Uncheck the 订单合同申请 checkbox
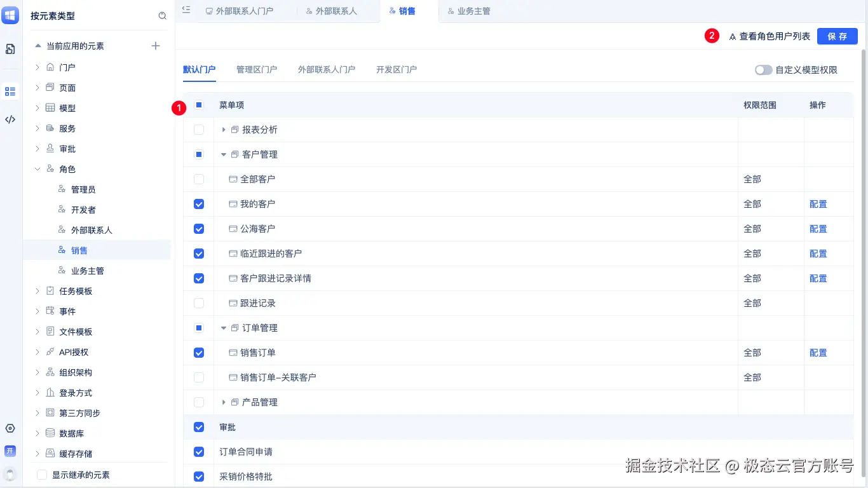This screenshot has width=868, height=488. click(x=199, y=452)
